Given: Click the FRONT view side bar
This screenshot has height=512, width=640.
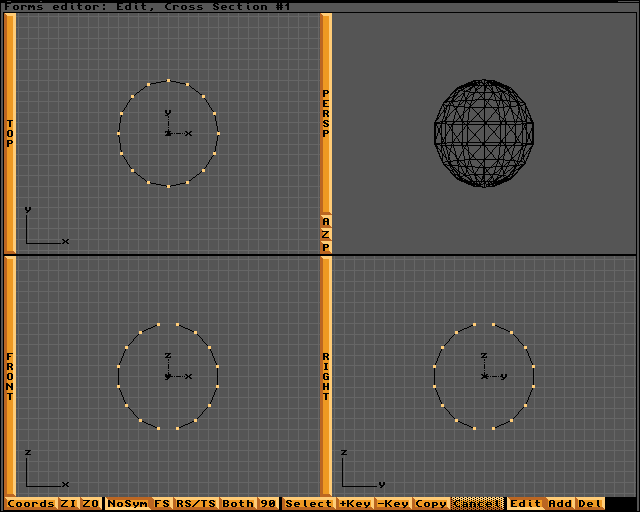Looking at the screenshot, I should coord(10,376).
